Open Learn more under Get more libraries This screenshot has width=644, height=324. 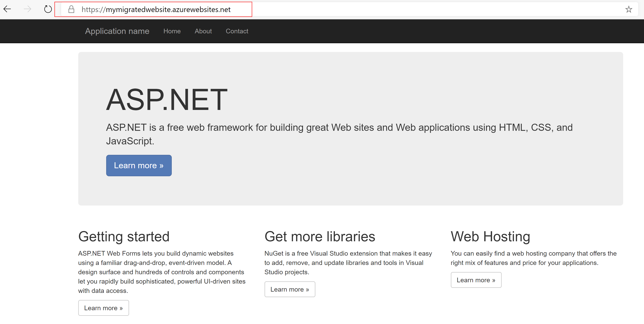(x=290, y=289)
